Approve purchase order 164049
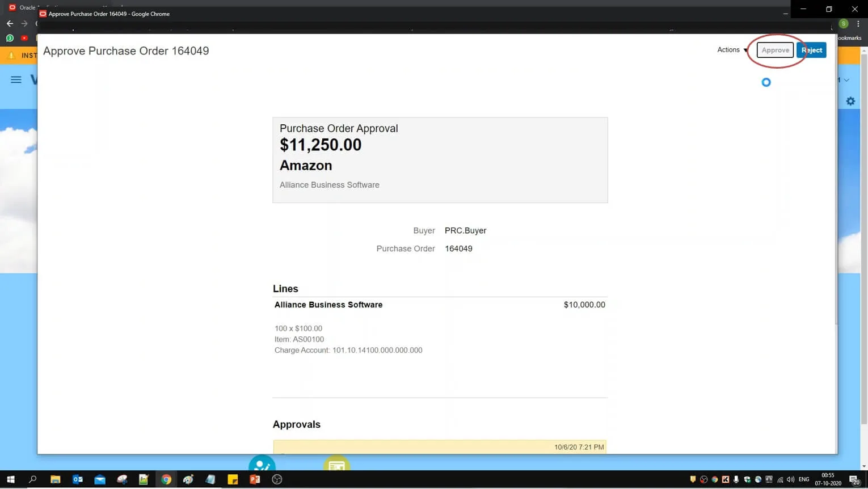The image size is (868, 489). [775, 50]
